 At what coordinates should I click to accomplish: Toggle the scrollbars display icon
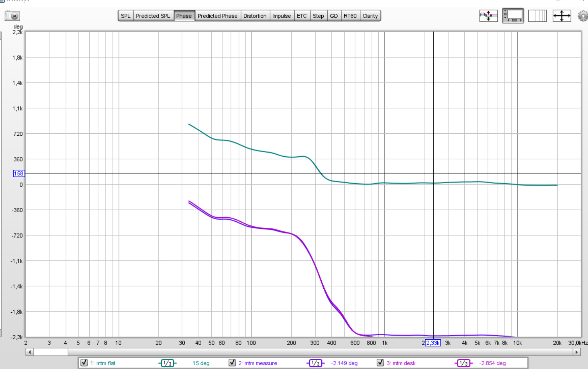[x=513, y=16]
